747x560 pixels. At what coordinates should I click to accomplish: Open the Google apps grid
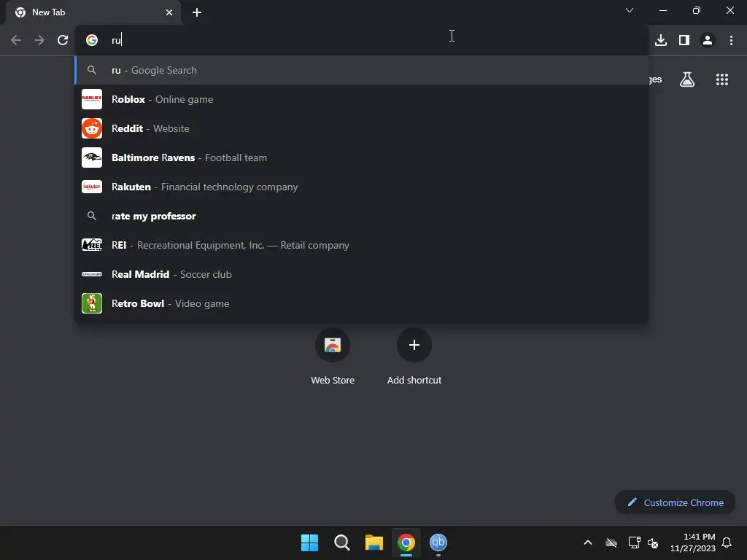tap(722, 79)
